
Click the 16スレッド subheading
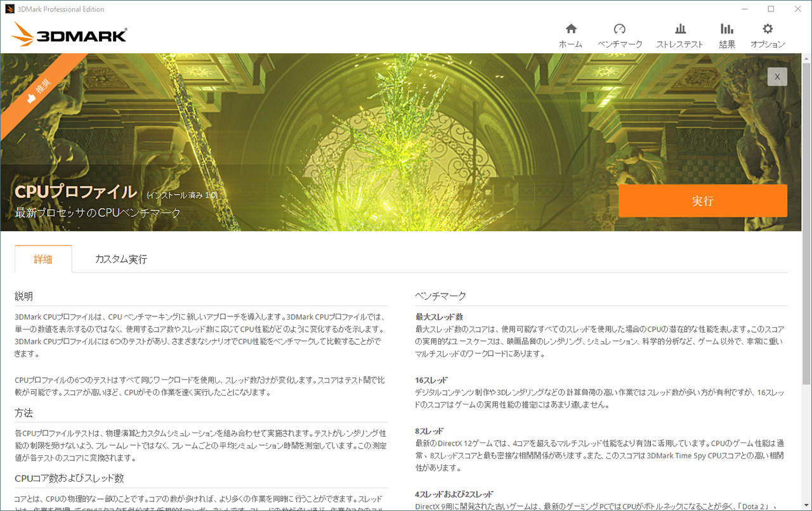pos(431,380)
